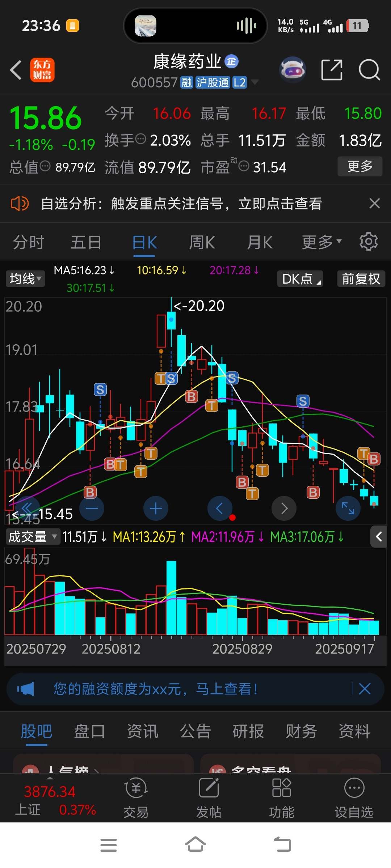Viewport: 391px width, 868px height.
Task: Open chart settings gear
Action: coord(369,242)
